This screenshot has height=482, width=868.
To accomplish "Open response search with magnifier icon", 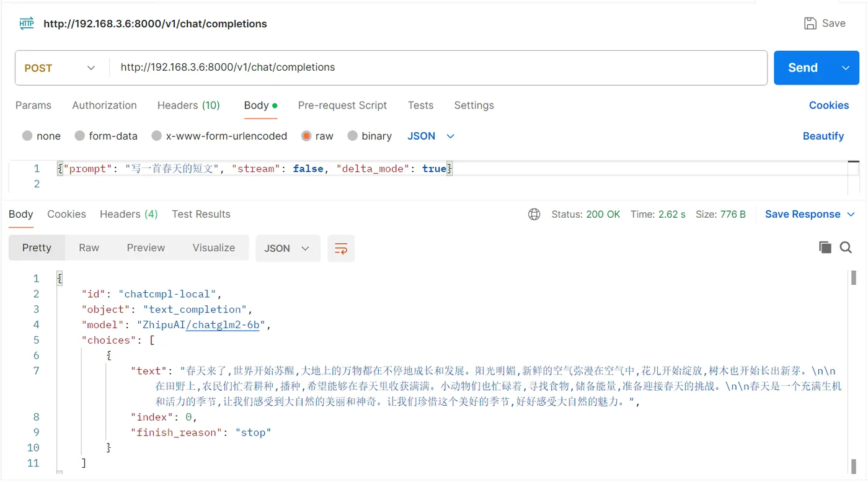I will click(x=846, y=248).
